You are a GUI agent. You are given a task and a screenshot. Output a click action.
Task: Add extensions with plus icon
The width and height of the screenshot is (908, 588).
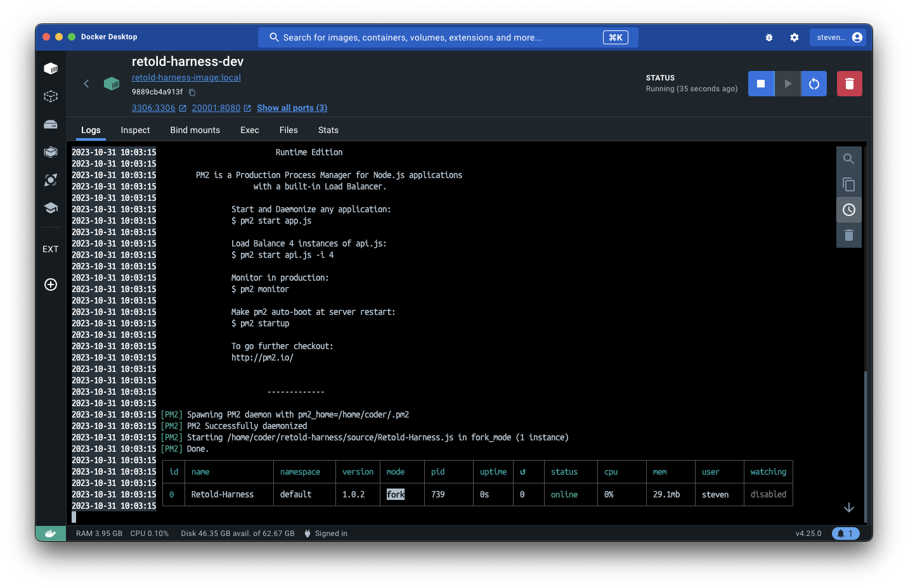pyautogui.click(x=51, y=284)
